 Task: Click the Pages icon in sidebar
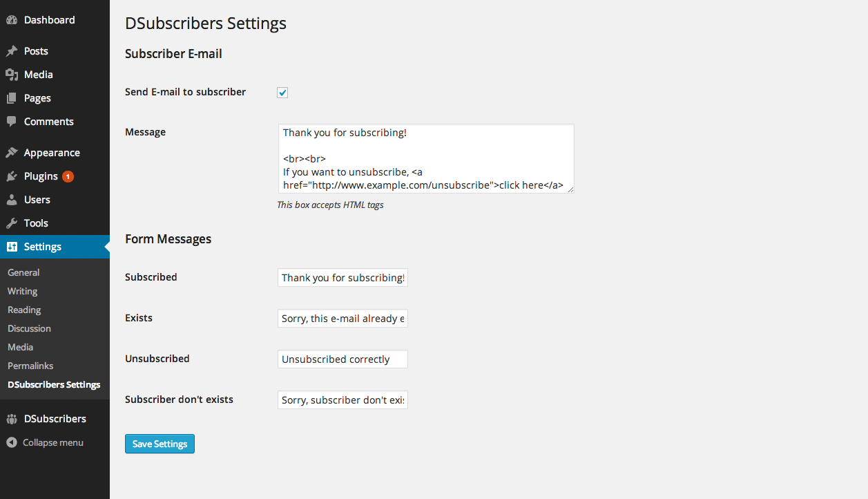click(12, 98)
